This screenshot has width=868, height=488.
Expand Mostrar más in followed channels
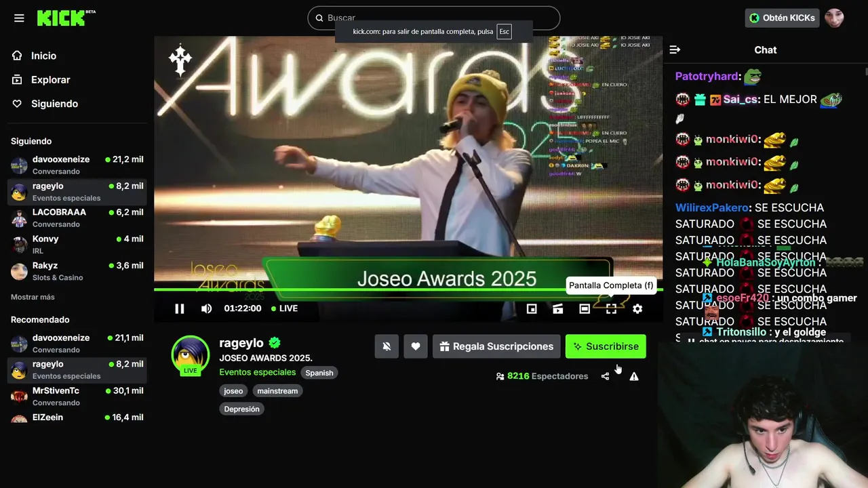coord(33,297)
